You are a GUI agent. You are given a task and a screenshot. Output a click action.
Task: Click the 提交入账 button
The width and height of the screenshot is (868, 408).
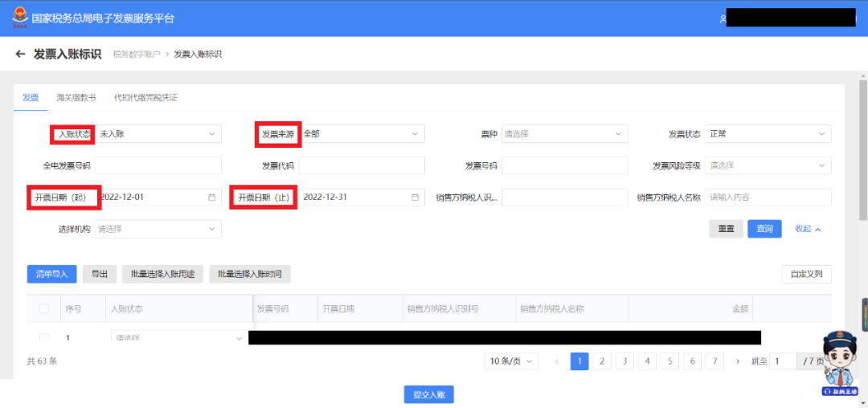click(429, 394)
